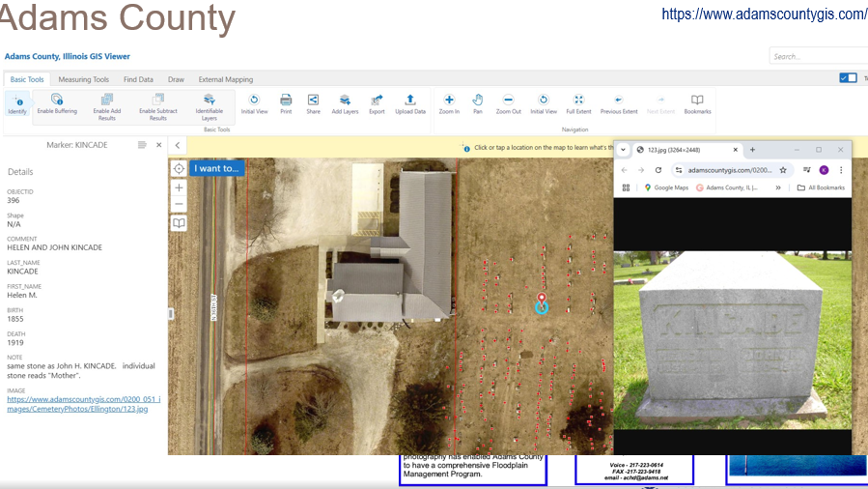Open the browser apps grid icon
Viewport: 868px width, 489px height.
pyautogui.click(x=626, y=187)
